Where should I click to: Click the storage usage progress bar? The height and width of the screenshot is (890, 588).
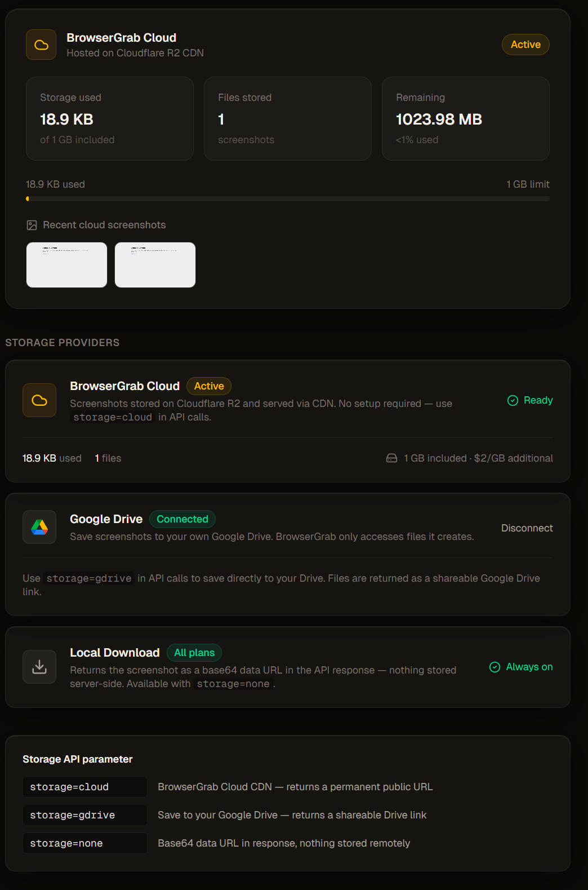(x=288, y=198)
